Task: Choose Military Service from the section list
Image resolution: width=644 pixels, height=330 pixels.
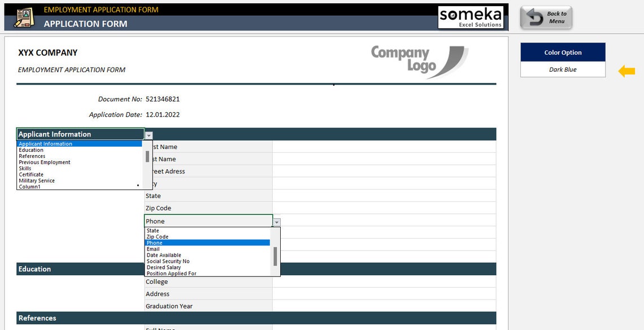Action: [38, 181]
